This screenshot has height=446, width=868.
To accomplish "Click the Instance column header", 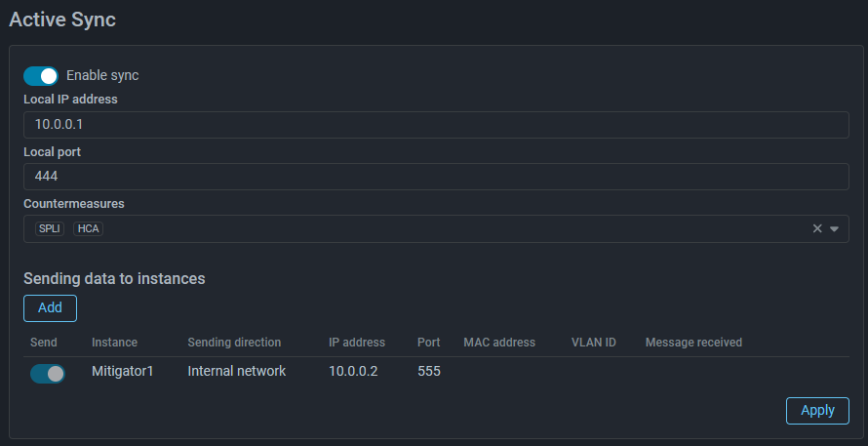I will pyautogui.click(x=114, y=343).
